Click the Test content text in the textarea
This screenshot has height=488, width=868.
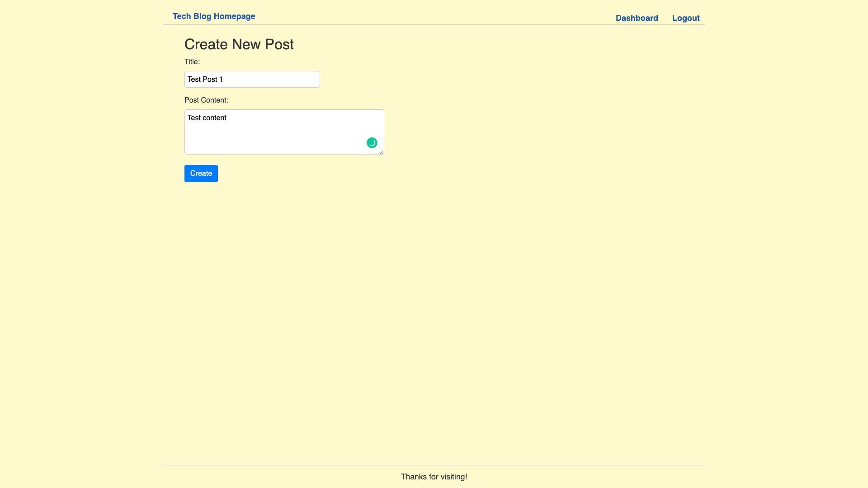(x=207, y=117)
